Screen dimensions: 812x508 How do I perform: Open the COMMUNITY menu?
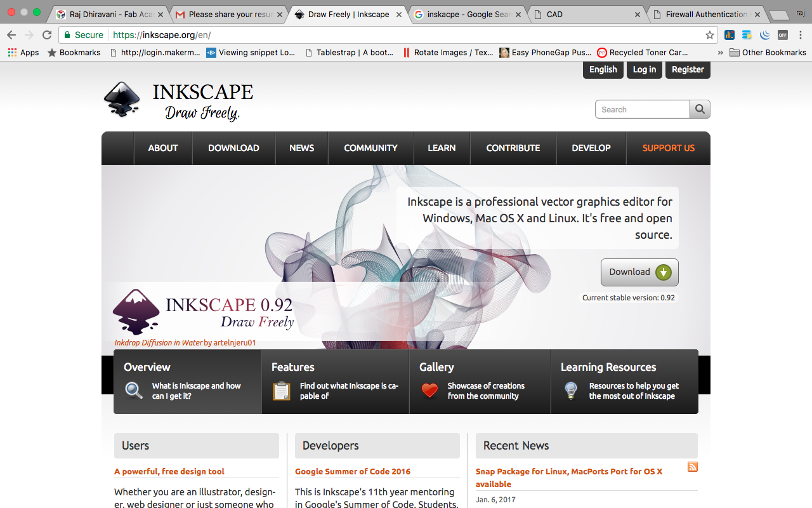pos(370,148)
